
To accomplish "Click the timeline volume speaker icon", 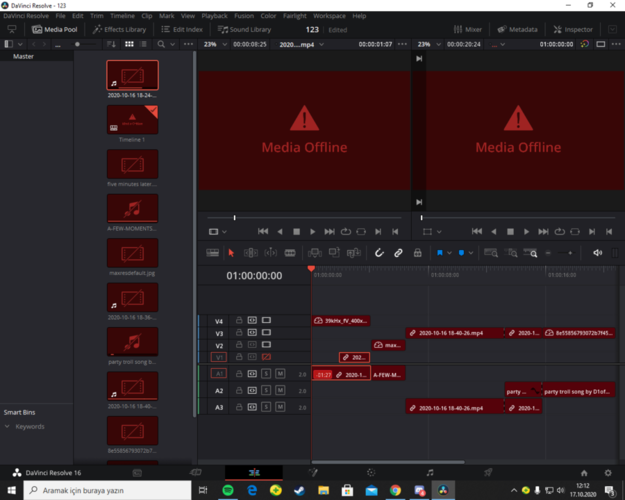I will click(597, 253).
